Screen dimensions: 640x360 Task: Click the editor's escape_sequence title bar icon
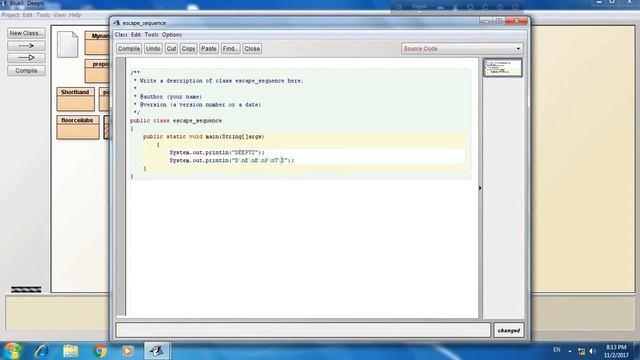(117, 23)
